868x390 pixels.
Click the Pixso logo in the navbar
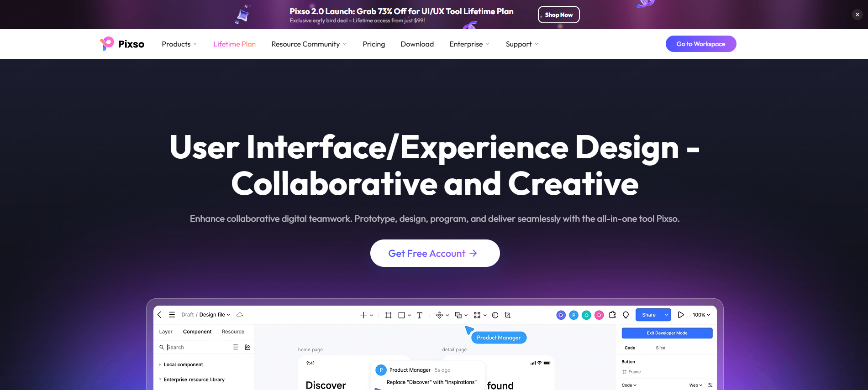(x=122, y=44)
